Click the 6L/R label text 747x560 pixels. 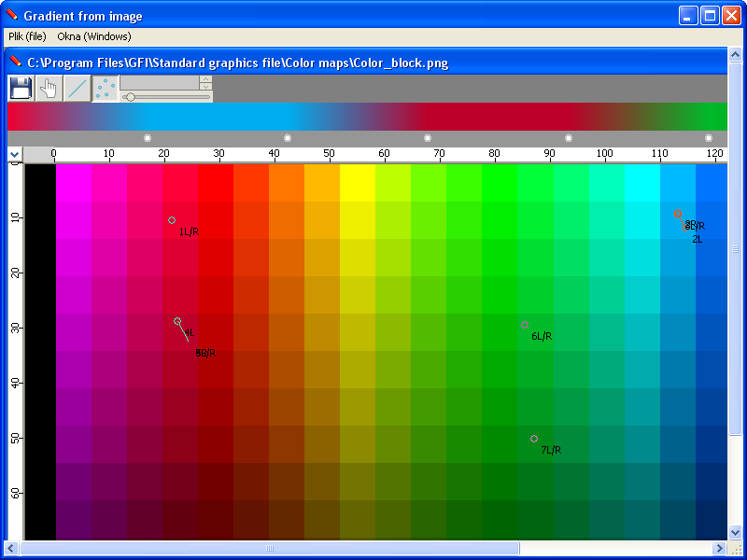click(x=542, y=336)
